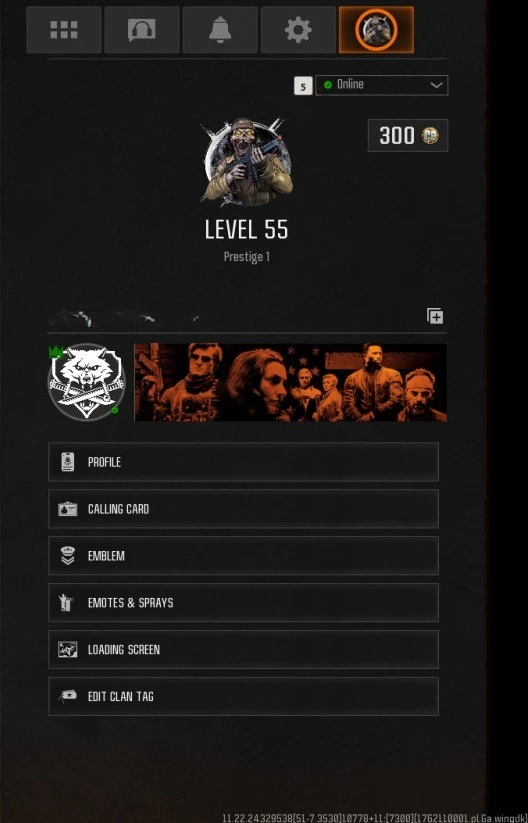The width and height of the screenshot is (528, 823).
Task: Copy player ID with the duplicate icon
Action: (x=435, y=316)
